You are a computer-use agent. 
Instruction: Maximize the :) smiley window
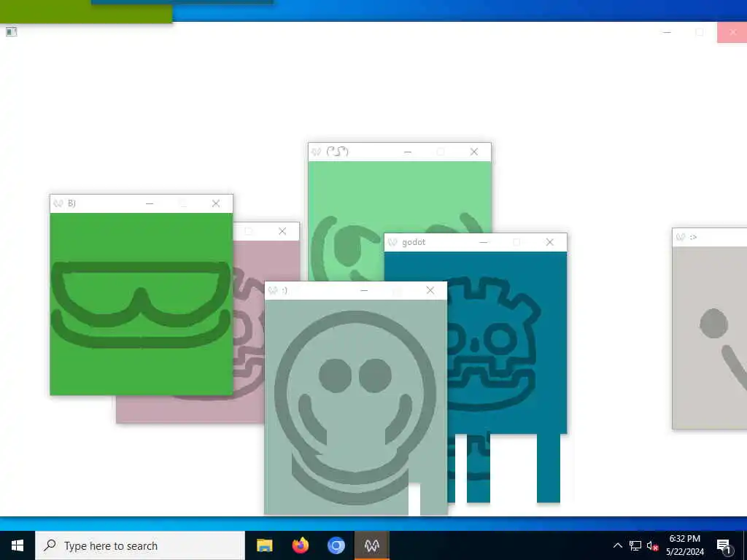point(397,290)
